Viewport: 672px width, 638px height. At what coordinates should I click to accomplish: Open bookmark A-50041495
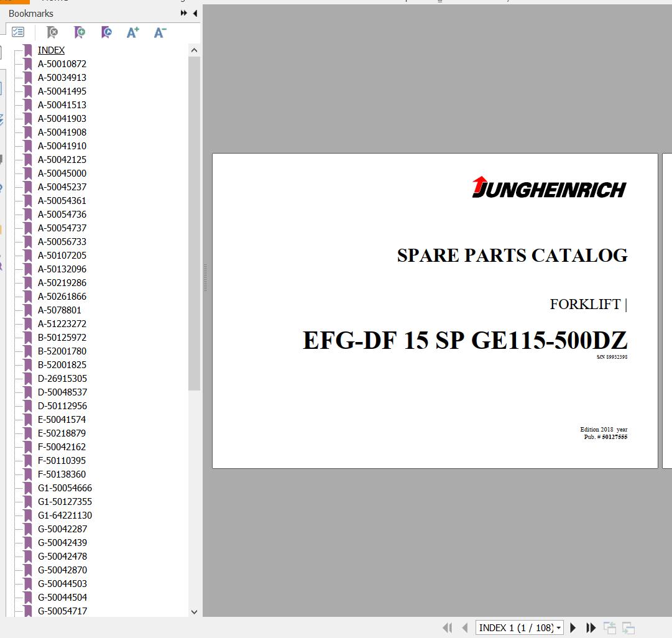62,91
